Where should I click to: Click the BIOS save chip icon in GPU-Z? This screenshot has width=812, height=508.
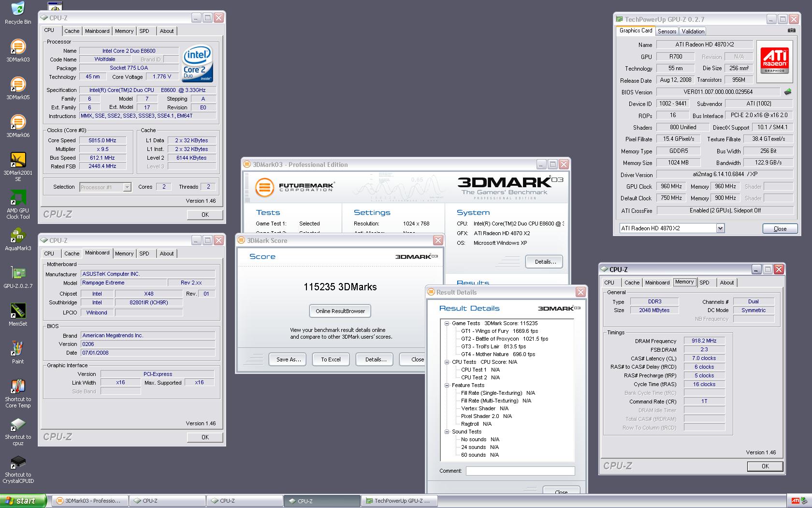pos(788,92)
